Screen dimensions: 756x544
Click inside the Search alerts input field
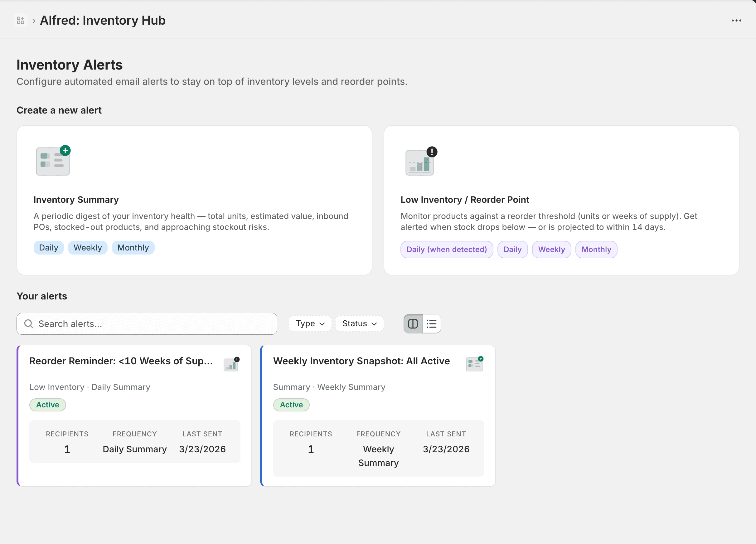coord(147,323)
